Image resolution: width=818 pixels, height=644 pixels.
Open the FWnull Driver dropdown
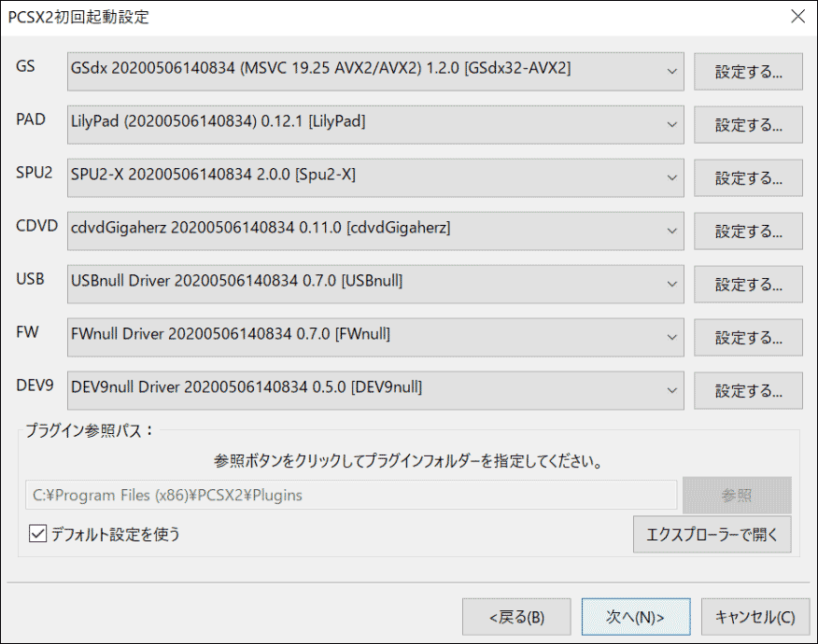click(x=375, y=337)
